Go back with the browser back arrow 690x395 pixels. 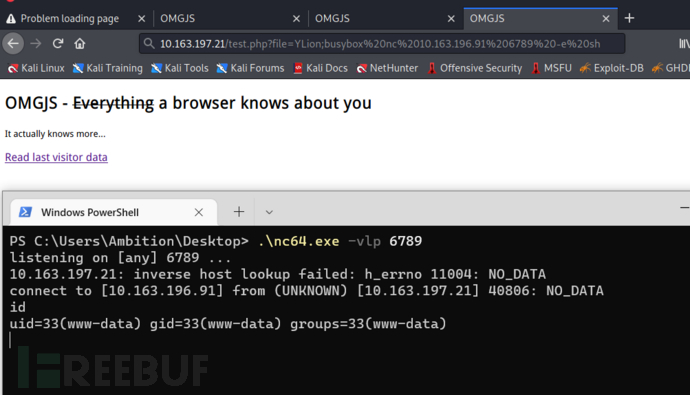[x=13, y=44]
